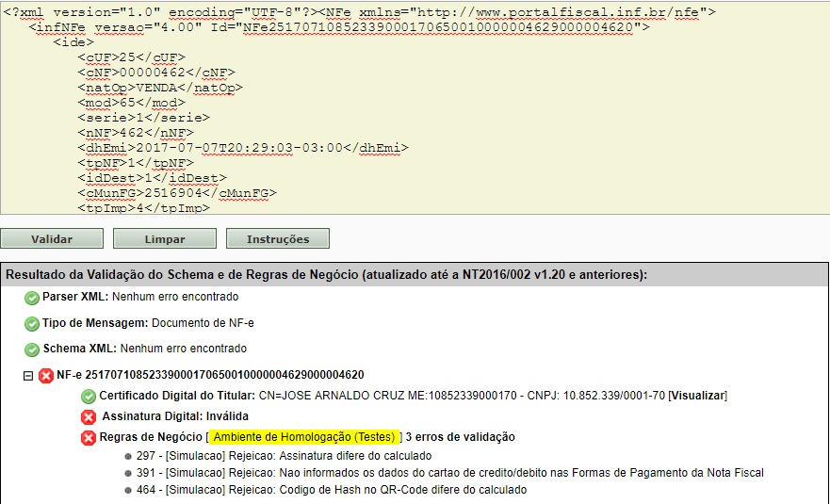Select error 297 Assinatura difere do calculado
The width and height of the screenshot is (830, 504).
(x=284, y=456)
